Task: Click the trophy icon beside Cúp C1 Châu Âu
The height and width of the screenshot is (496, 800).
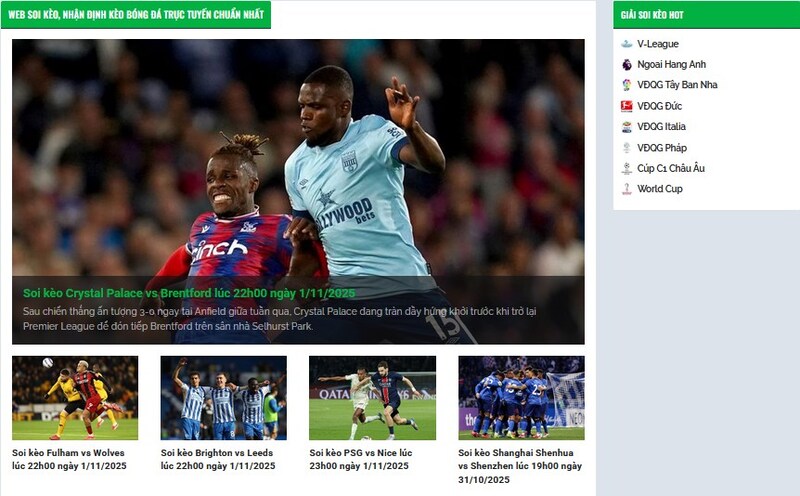Action: pos(626,168)
